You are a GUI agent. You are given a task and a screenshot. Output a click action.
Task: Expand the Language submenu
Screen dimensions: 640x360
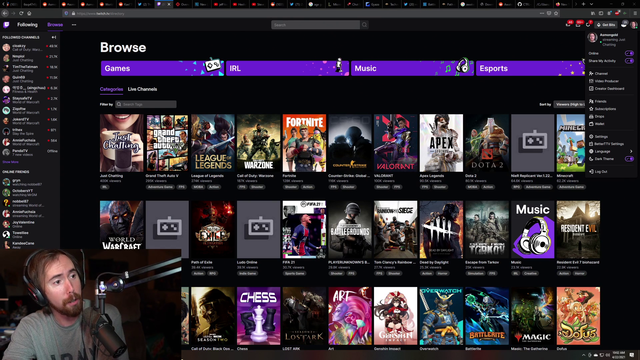[x=610, y=151]
